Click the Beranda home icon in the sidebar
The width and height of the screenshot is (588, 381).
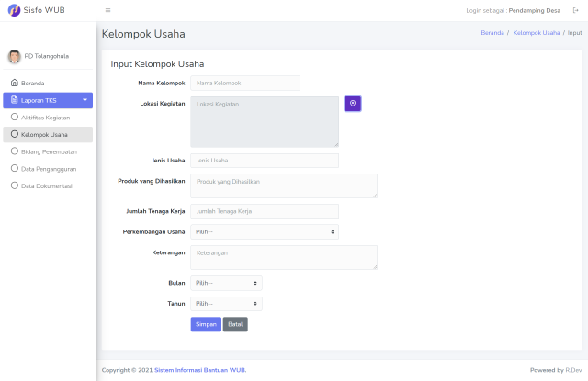14,83
